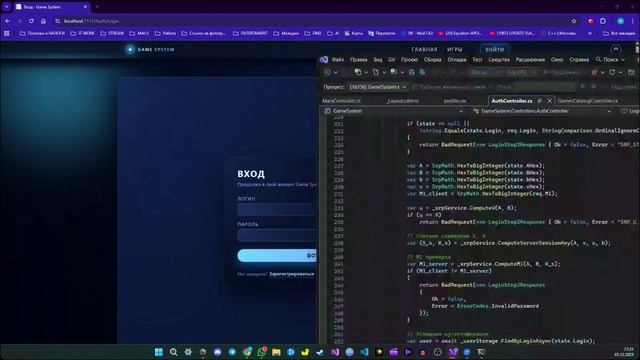Viewport: 640px width, 360px height.
Task: Go back in the browser
Action: click(x=7, y=21)
